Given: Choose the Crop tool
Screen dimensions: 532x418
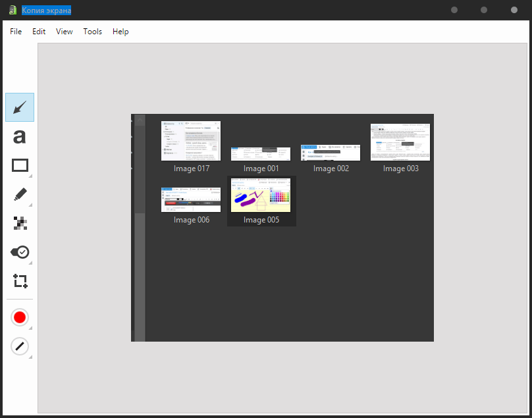Looking at the screenshot, I should pyautogui.click(x=20, y=281).
